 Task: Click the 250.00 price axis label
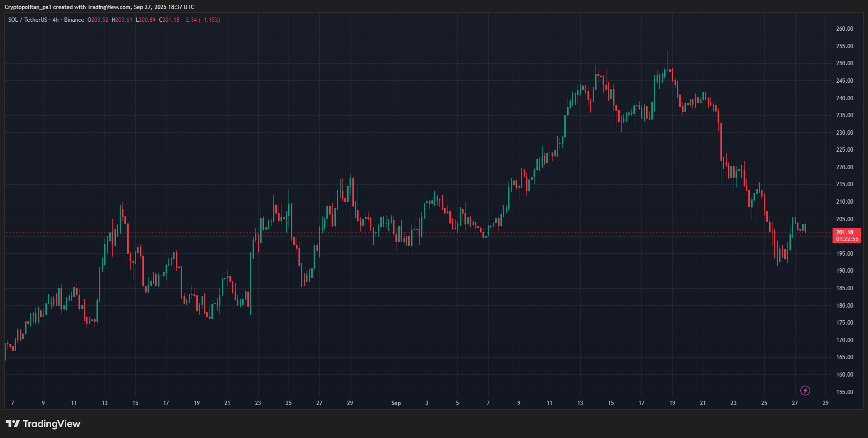pos(845,63)
